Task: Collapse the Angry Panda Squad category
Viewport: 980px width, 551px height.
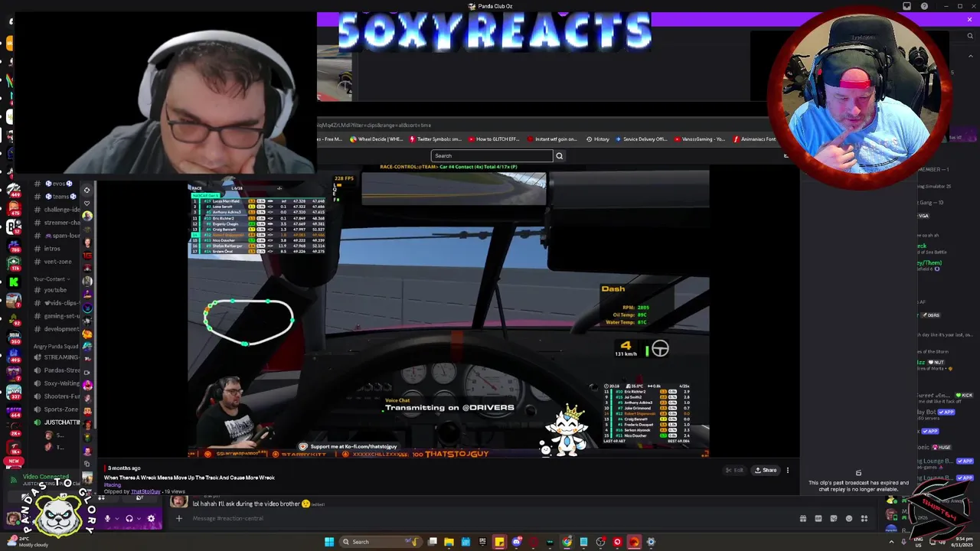Action: pyautogui.click(x=55, y=347)
